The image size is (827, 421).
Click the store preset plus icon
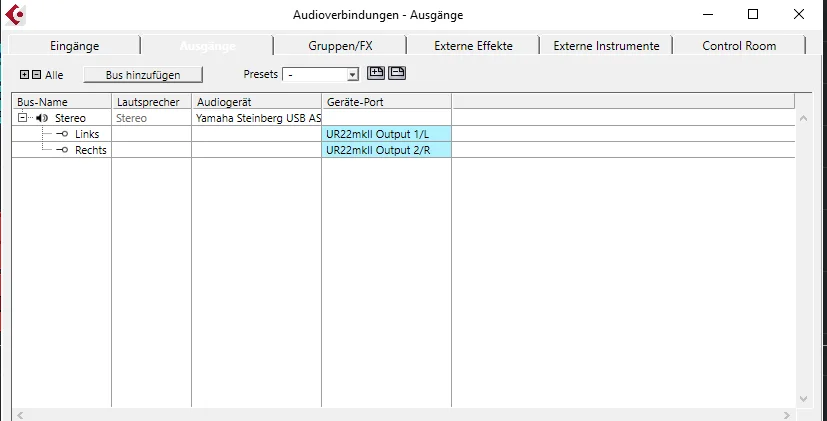pyautogui.click(x=376, y=73)
